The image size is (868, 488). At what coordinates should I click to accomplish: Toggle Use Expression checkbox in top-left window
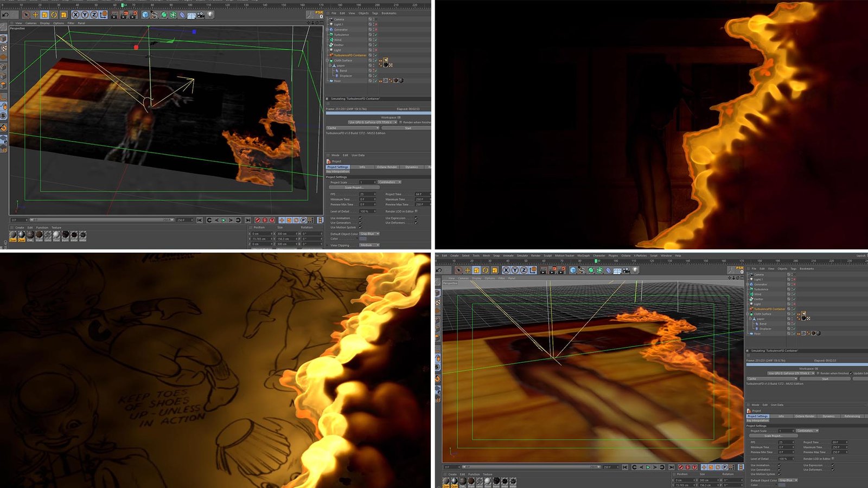pos(416,218)
